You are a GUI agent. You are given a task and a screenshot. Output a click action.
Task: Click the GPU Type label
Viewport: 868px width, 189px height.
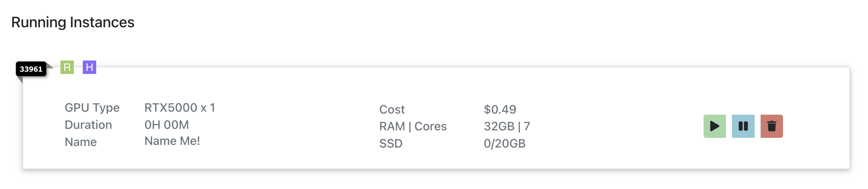pyautogui.click(x=92, y=108)
